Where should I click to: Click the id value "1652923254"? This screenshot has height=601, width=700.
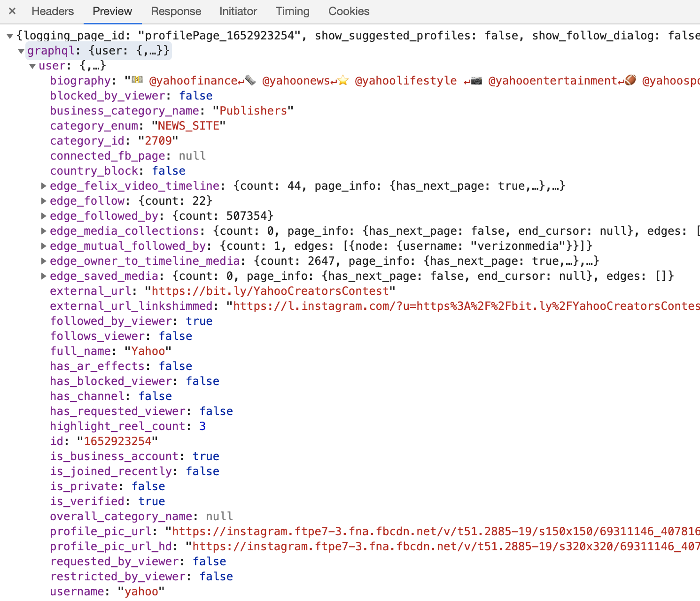click(117, 441)
